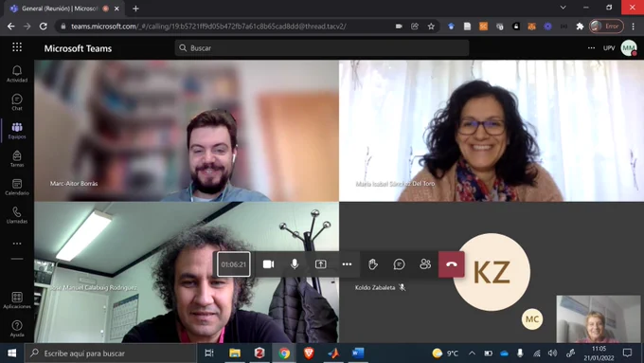Click the share page icon in address bar
Viewport: 644px width, 363px height.
pyautogui.click(x=415, y=27)
